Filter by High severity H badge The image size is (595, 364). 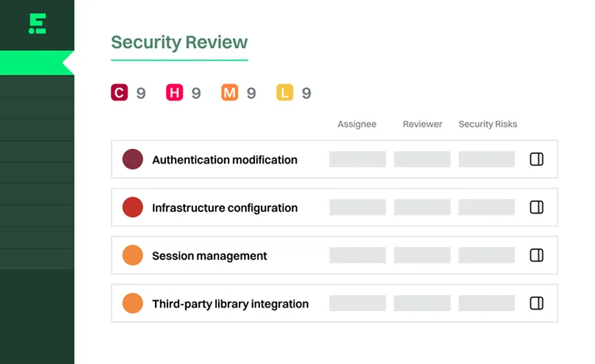tap(175, 92)
